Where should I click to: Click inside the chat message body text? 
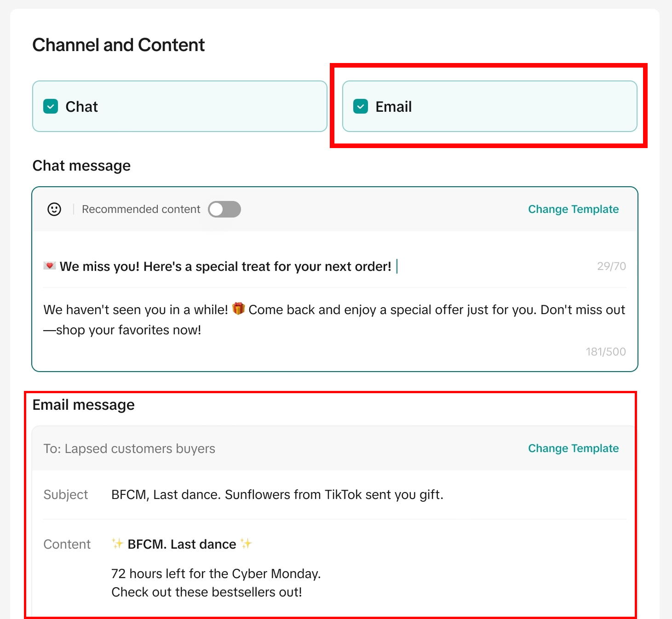[322, 320]
